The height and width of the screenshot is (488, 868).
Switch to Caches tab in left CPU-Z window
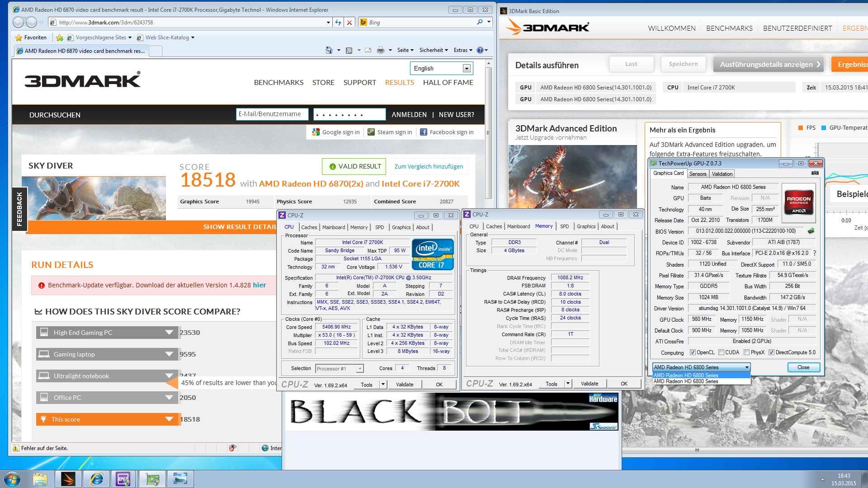tap(309, 227)
